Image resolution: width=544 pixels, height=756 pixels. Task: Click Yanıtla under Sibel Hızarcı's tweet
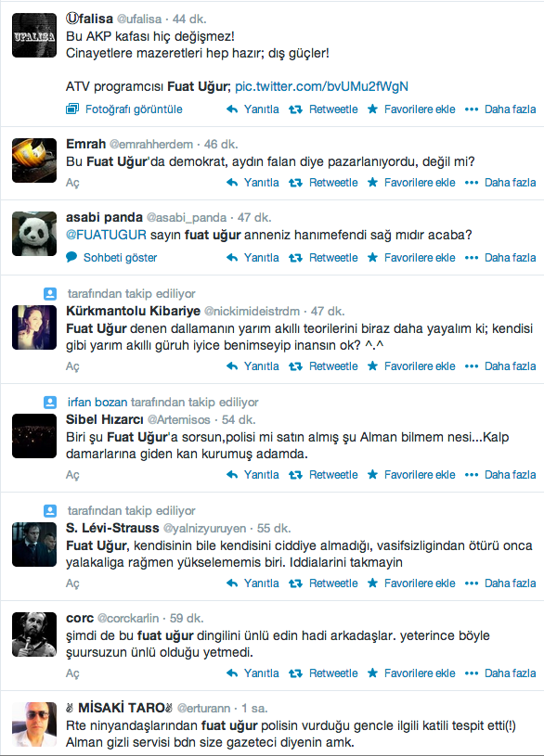261,475
